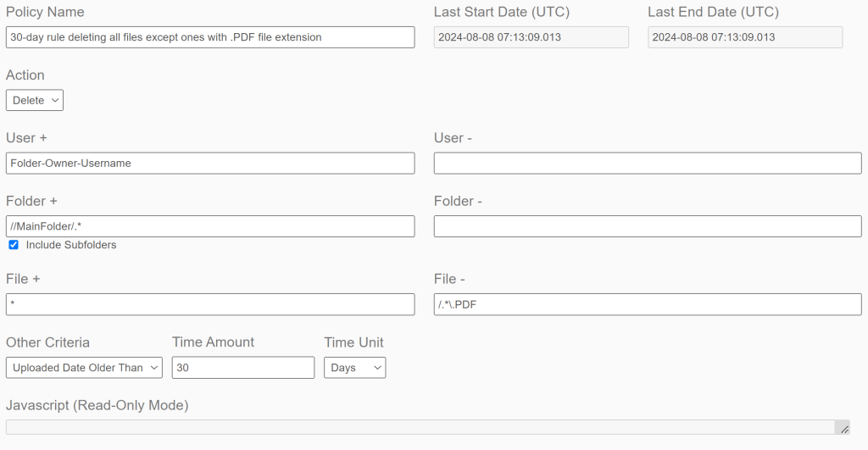Click the Javascript (Read-Only Mode) label
The width and height of the screenshot is (868, 450).
[x=97, y=405]
